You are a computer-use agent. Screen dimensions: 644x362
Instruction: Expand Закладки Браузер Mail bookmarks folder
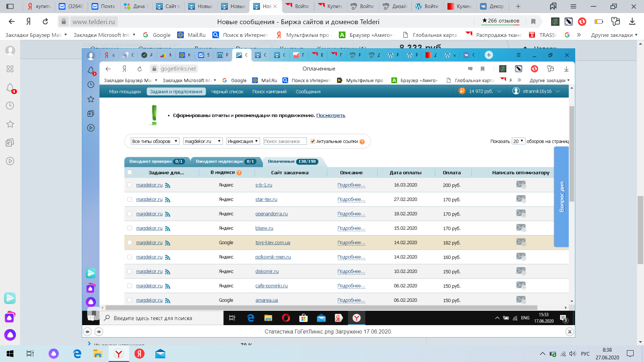(x=36, y=35)
